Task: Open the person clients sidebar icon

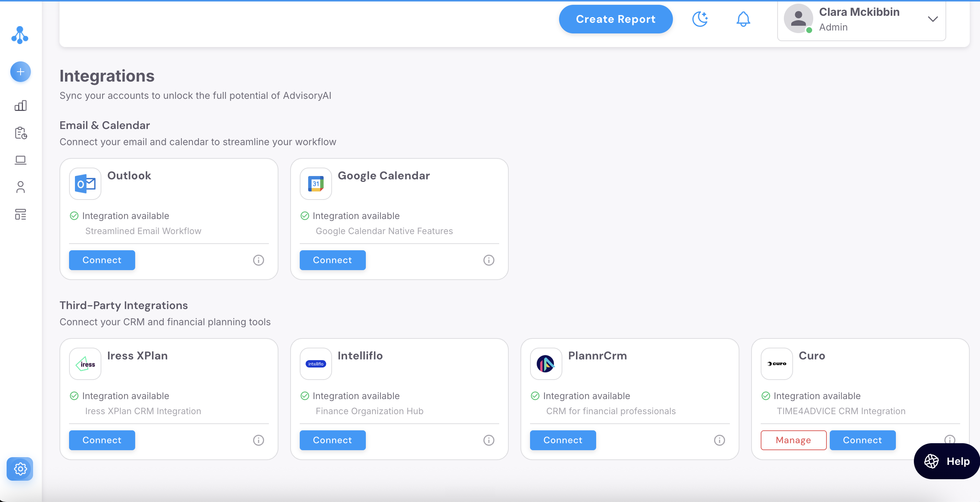Action: tap(21, 187)
